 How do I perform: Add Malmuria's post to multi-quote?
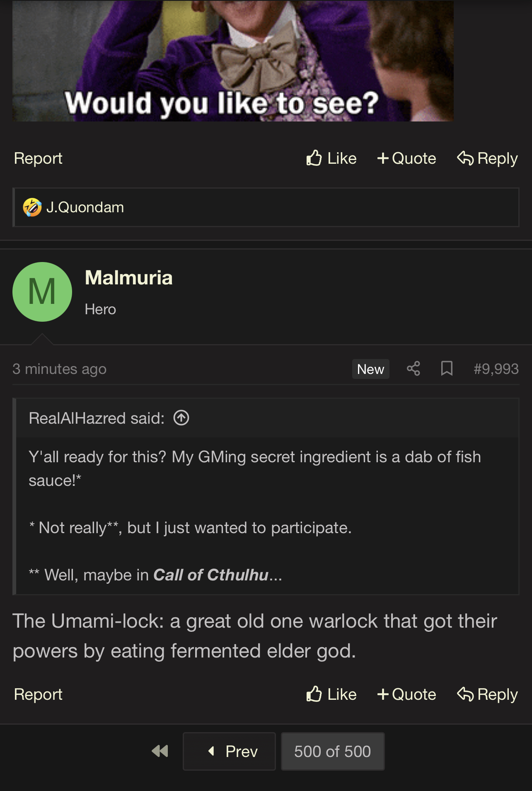pyautogui.click(x=406, y=694)
